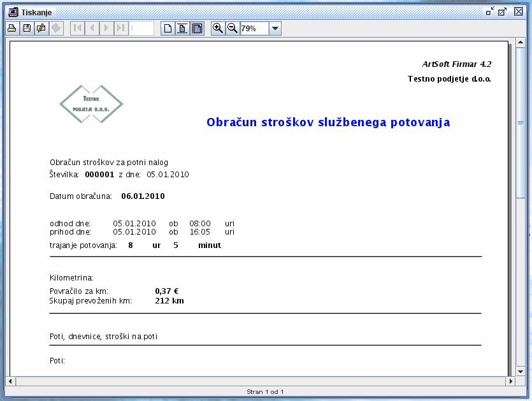The height and width of the screenshot is (401, 532).
Task: Click the edit document pencil icon
Action: pos(41,29)
